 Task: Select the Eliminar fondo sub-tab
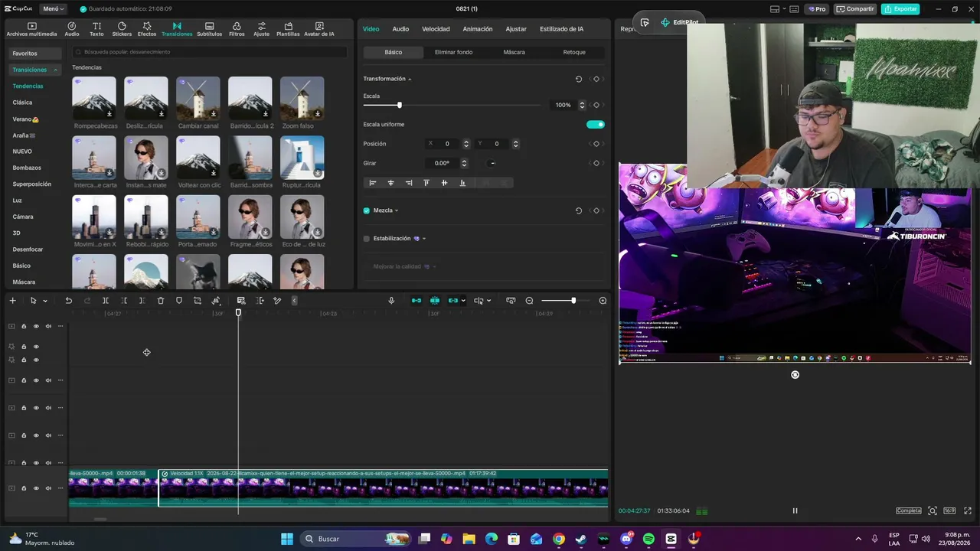point(453,52)
